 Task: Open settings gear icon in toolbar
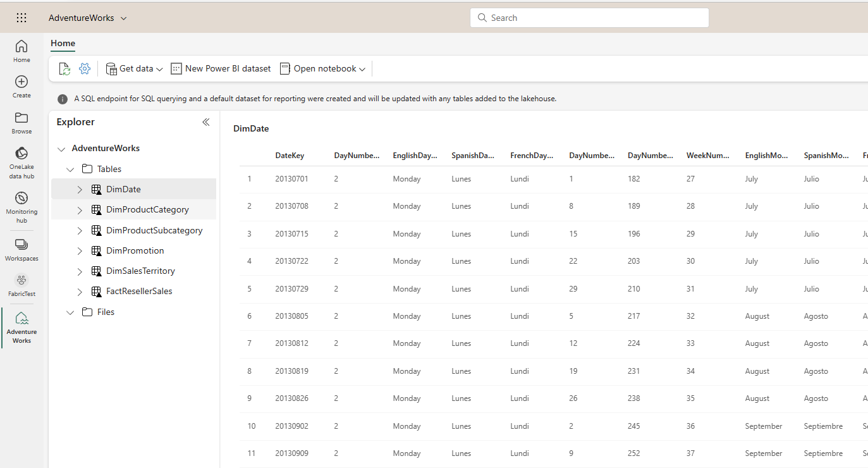coord(85,69)
